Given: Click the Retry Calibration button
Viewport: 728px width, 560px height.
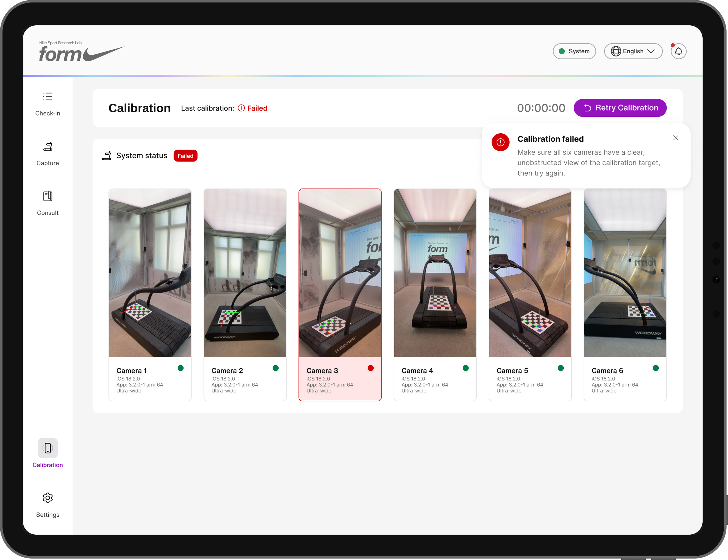Looking at the screenshot, I should (x=620, y=108).
